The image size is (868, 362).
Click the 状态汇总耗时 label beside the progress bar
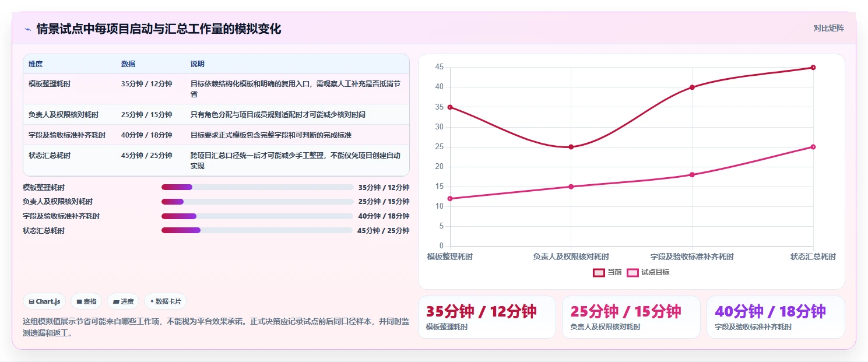pyautogui.click(x=44, y=231)
